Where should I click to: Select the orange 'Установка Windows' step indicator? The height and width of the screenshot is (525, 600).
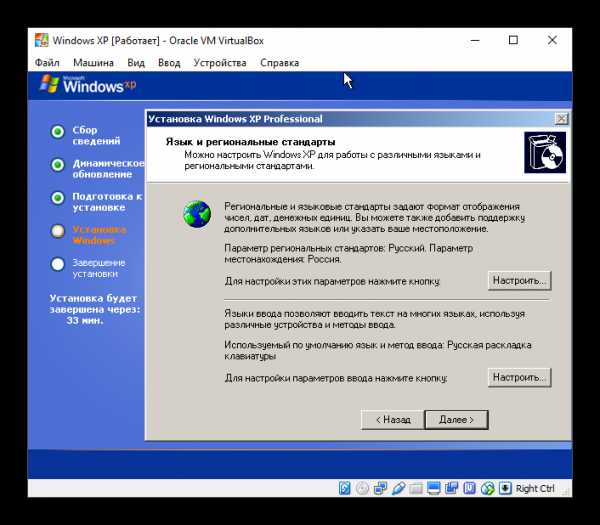(x=58, y=230)
